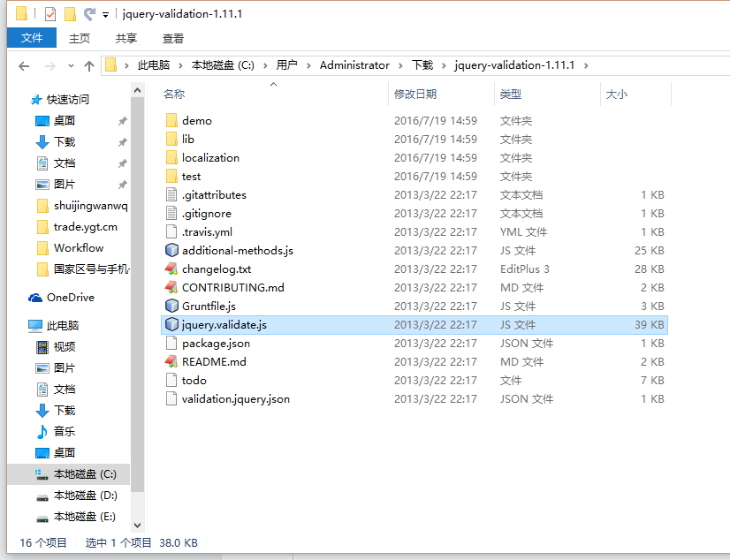Open 本地磁盘 (D:) in navigation pane
The image size is (730, 560).
84,496
